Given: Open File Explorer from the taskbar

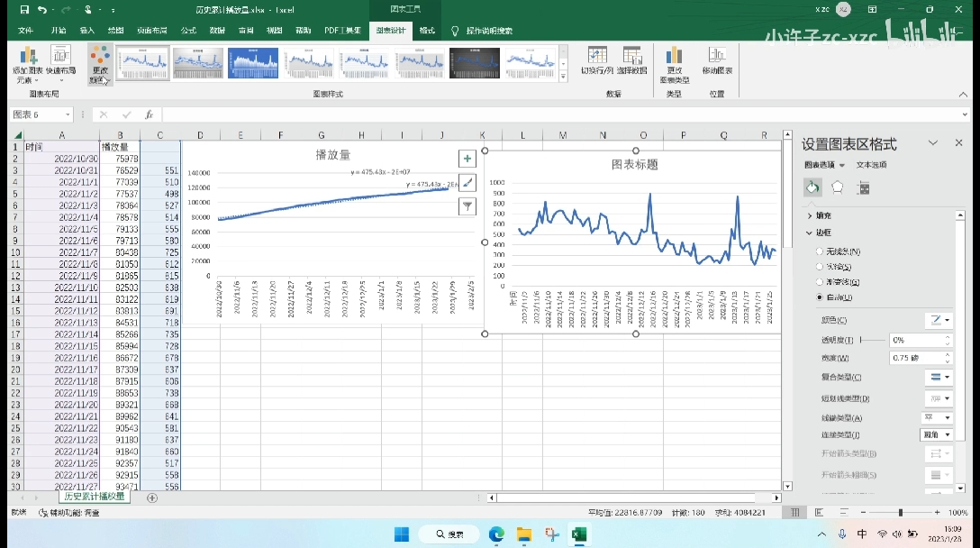Looking at the screenshot, I should coord(523,534).
